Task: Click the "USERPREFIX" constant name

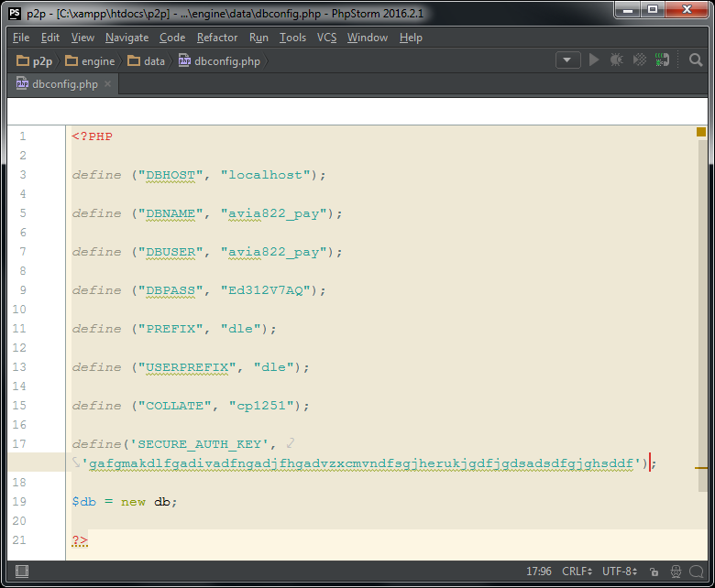Action: tap(187, 367)
